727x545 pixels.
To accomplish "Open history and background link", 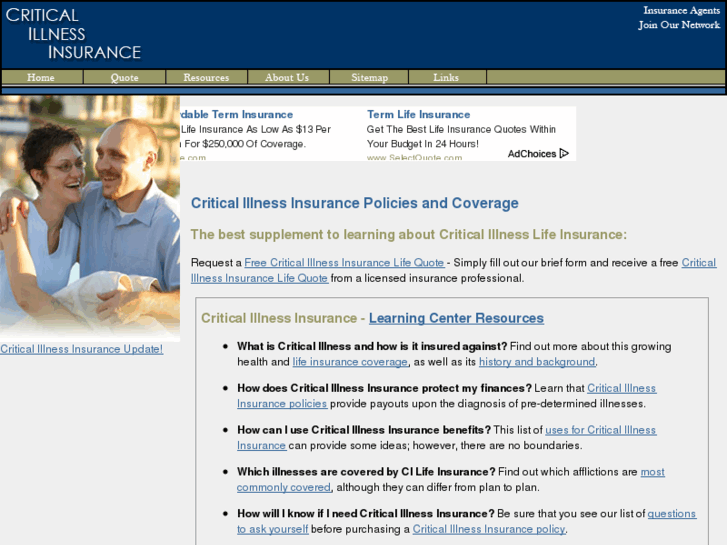I will pos(537,362).
